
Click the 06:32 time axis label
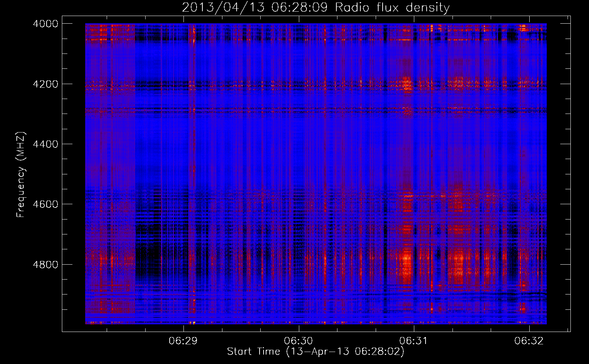point(529,341)
